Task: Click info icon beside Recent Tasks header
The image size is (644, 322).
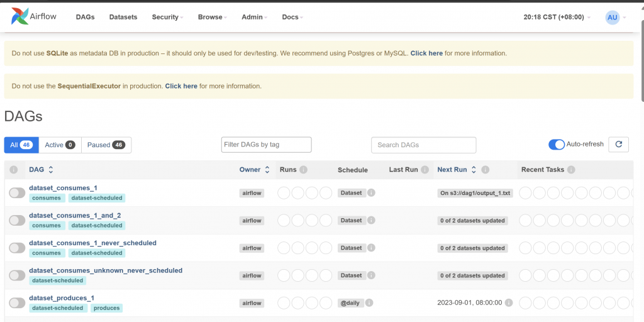Action: (570, 170)
